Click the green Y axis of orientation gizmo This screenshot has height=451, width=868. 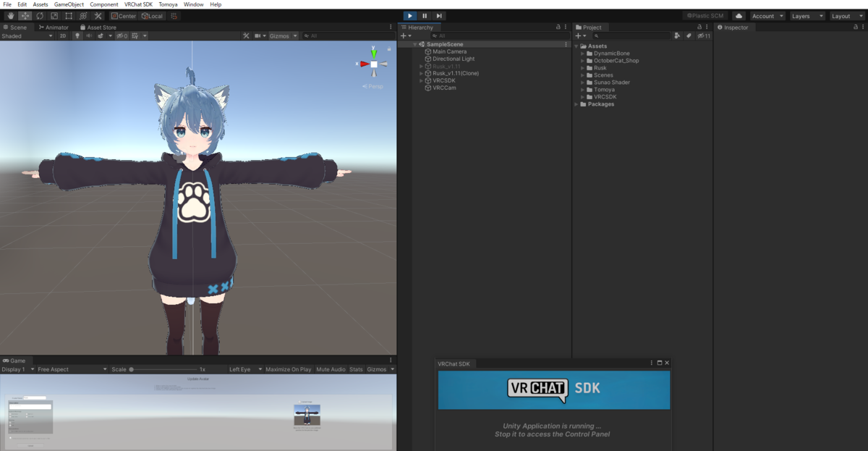[374, 53]
